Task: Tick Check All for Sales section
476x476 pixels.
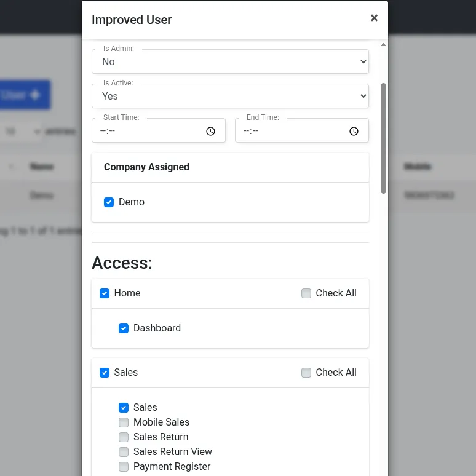Action: click(x=306, y=373)
